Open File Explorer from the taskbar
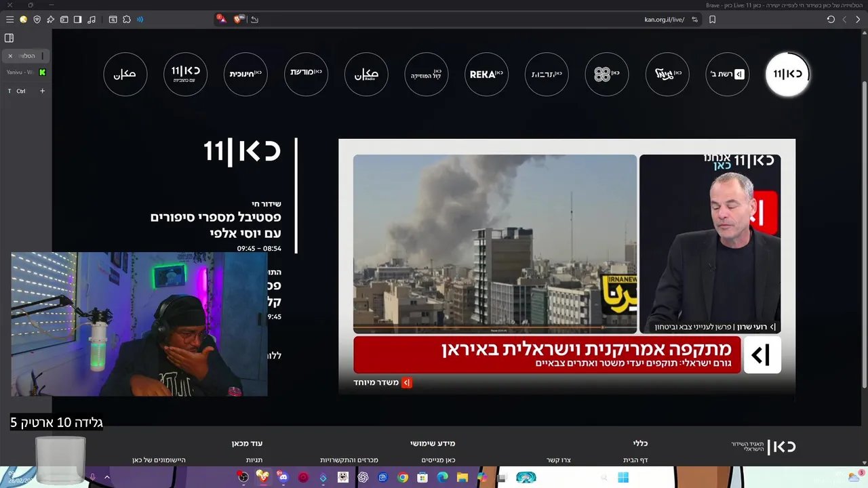This screenshot has width=868, height=488. coord(462,477)
